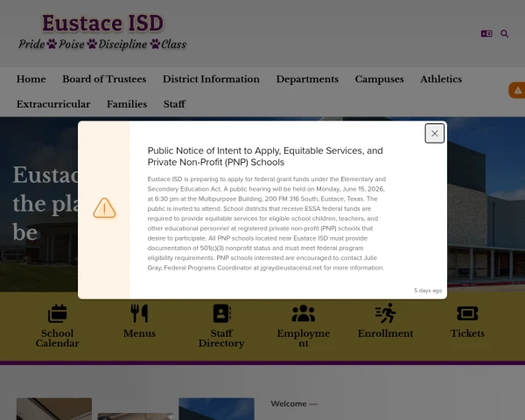
Task: Click the first hallway thumbnail image
Action: pyautogui.click(x=54, y=409)
